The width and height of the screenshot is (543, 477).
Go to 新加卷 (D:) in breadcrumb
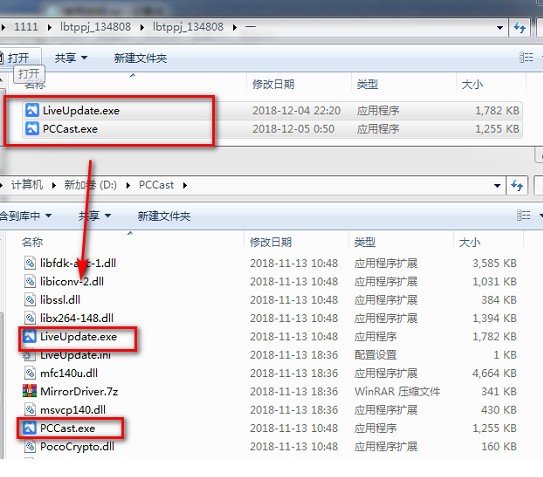click(x=90, y=185)
